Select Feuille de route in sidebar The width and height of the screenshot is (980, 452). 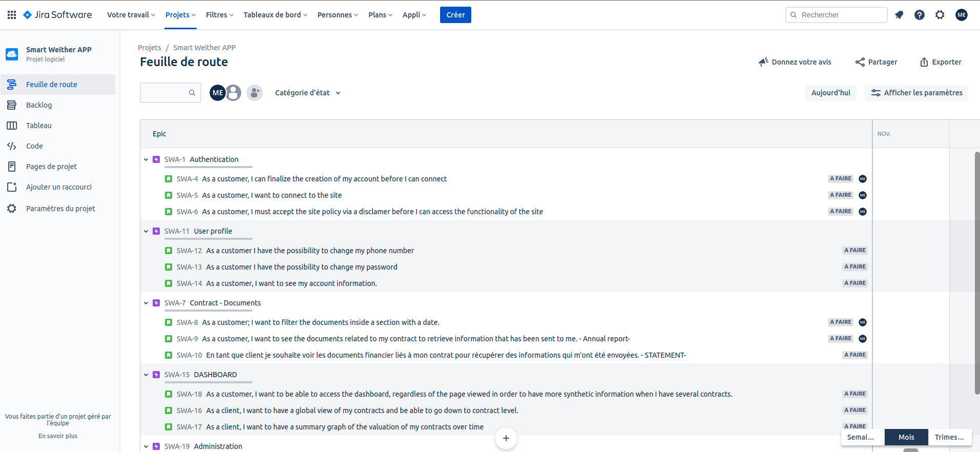click(58, 85)
